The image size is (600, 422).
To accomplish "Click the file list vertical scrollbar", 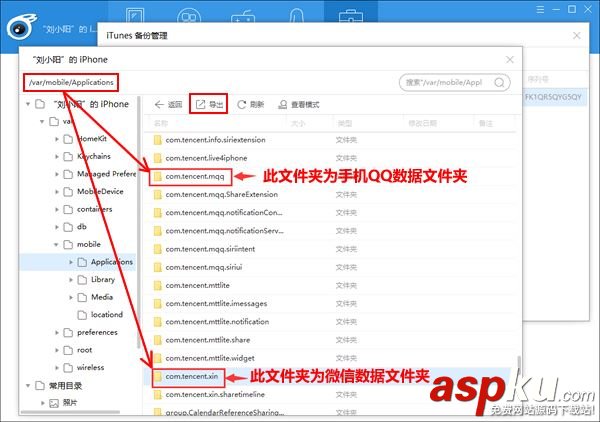I will pos(519,367).
